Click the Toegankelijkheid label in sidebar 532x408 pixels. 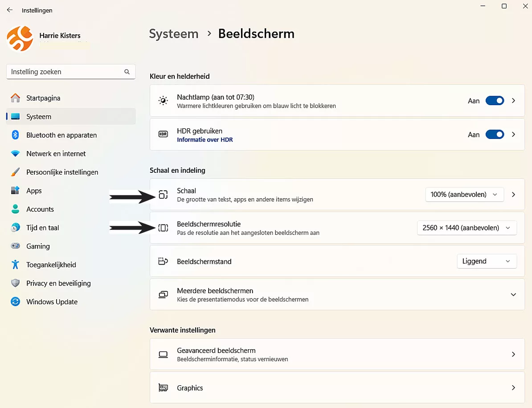51,265
